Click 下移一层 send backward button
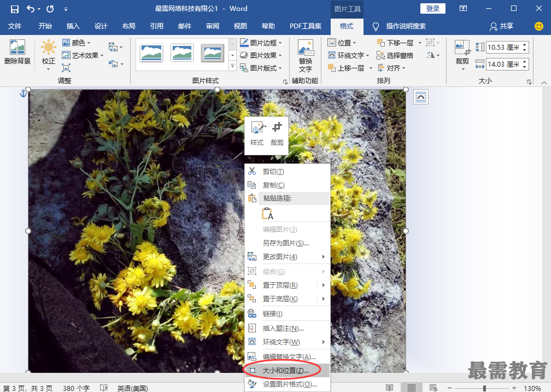 tap(396, 43)
